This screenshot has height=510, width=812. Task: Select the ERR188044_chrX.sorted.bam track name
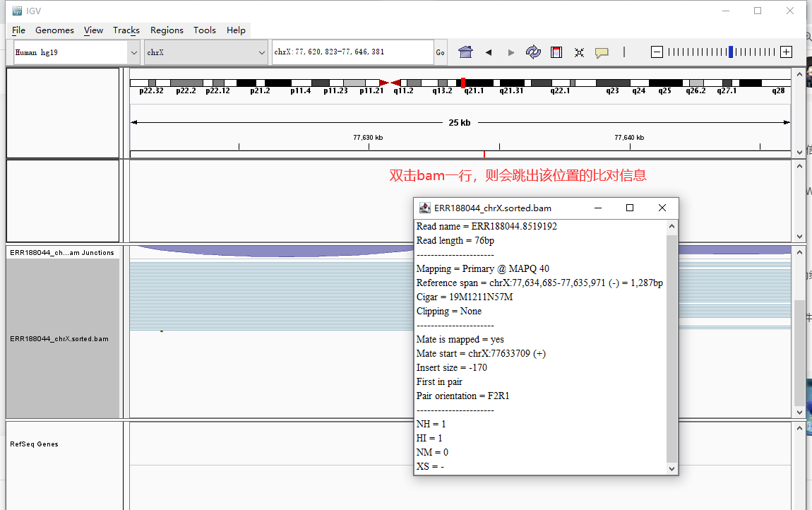(x=59, y=339)
